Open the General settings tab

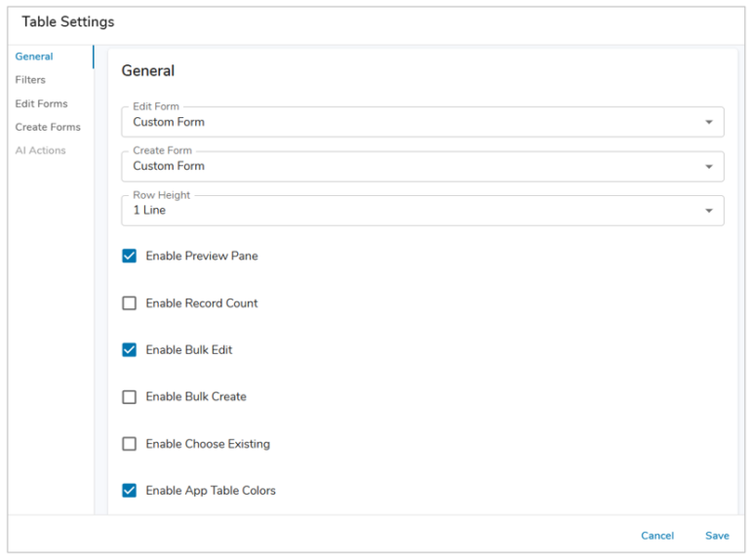coord(34,57)
